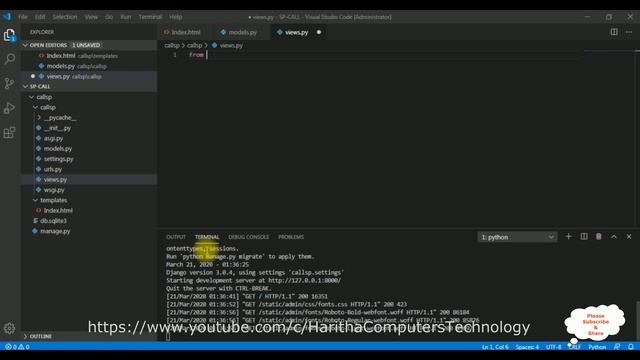Open the Extensions view
Screen dimensions: 640x360
9,133
